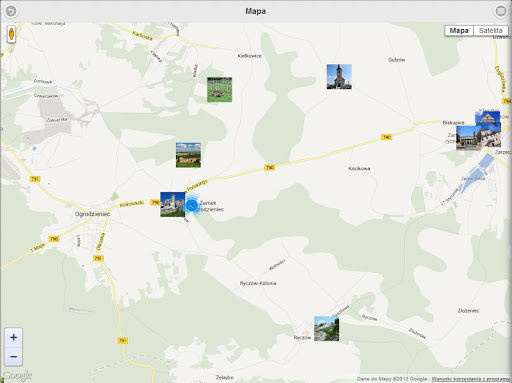Tap the blue current location marker

192,205
